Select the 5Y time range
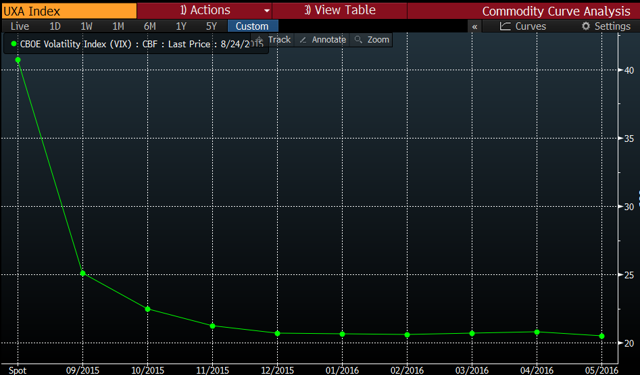 tap(211, 26)
